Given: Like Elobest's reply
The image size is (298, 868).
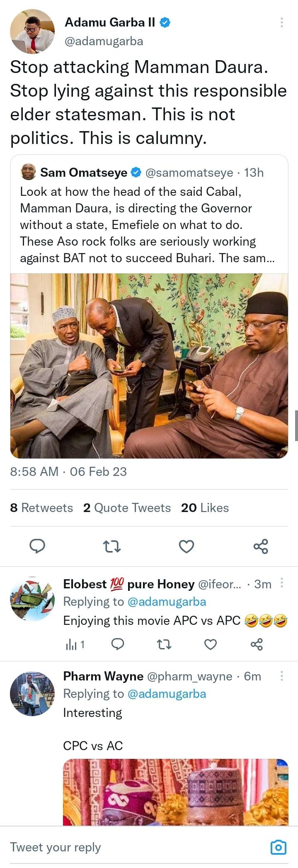Looking at the screenshot, I should click(x=211, y=644).
